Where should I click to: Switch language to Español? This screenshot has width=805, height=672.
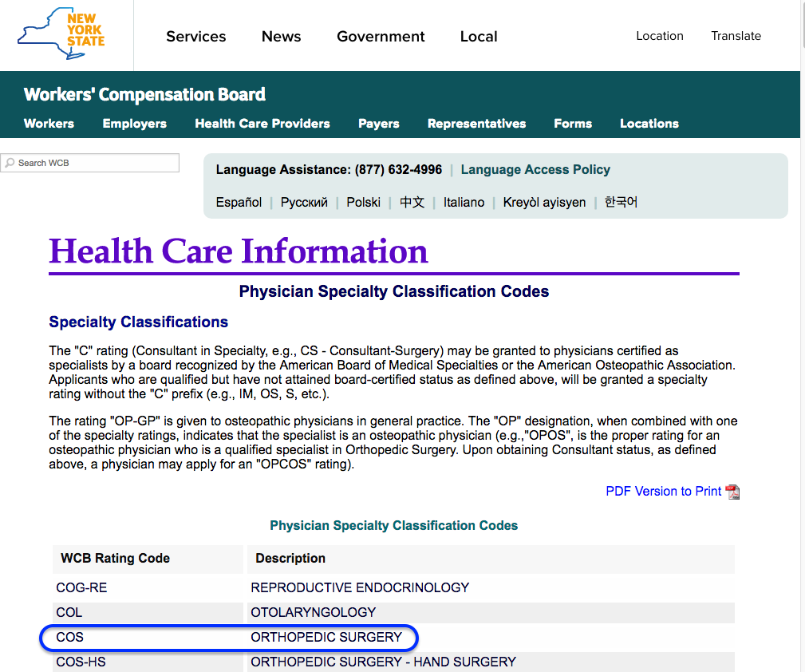coord(239,203)
